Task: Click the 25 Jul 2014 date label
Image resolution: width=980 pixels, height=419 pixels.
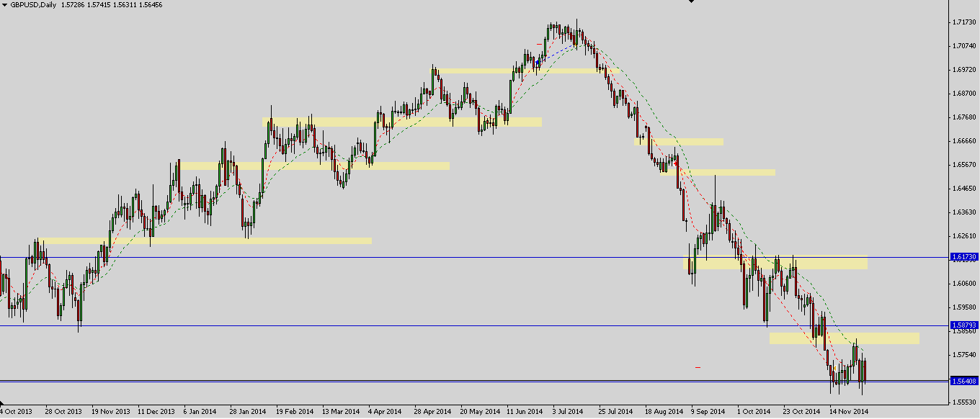Action: [x=616, y=412]
